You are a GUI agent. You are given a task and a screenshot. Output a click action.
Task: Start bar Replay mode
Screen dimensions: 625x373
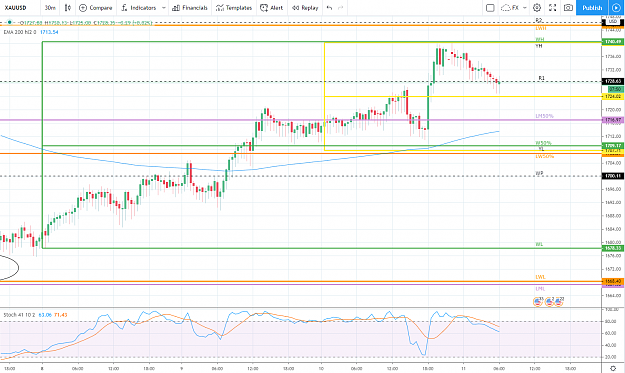[x=305, y=8]
